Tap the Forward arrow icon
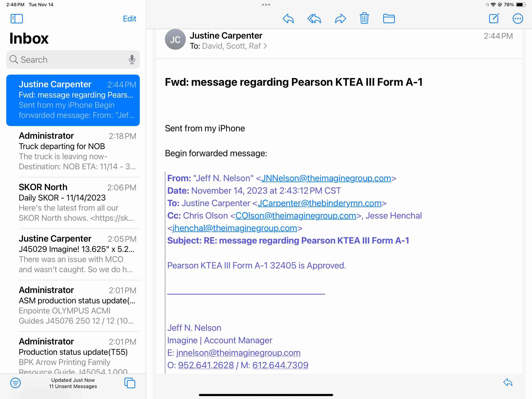The height and width of the screenshot is (399, 532). 340,19
